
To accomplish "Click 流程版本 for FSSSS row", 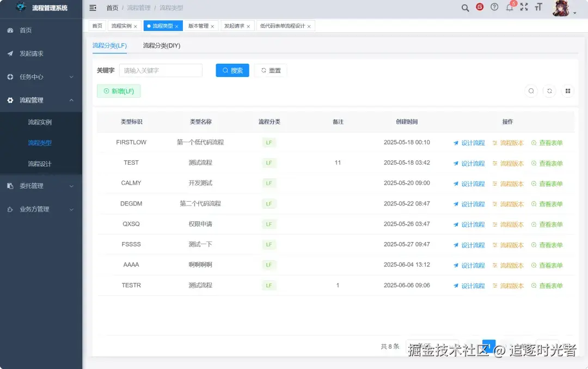I will tap(508, 245).
